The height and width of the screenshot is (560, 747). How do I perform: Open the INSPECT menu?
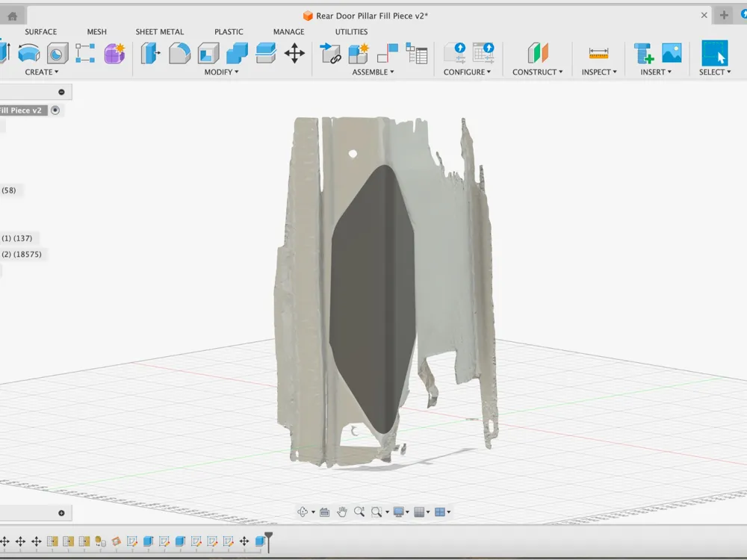(x=598, y=72)
